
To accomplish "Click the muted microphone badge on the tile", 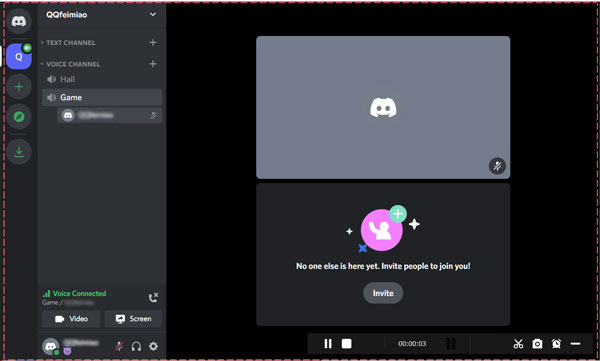I will (x=497, y=166).
